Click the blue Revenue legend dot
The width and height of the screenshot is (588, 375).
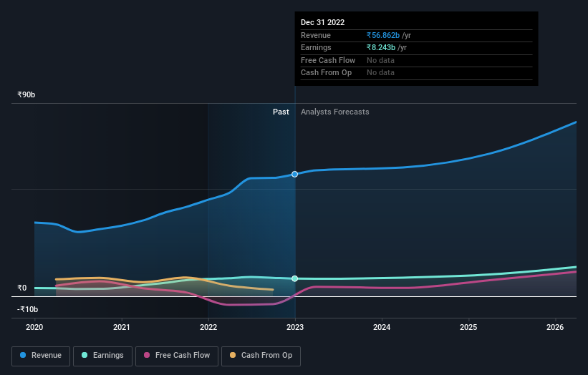[23, 355]
